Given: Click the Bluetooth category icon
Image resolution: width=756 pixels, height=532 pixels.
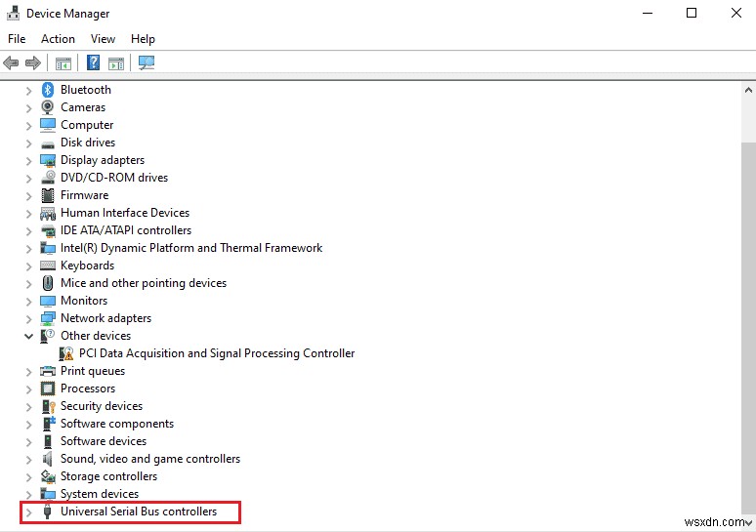Looking at the screenshot, I should (x=48, y=90).
